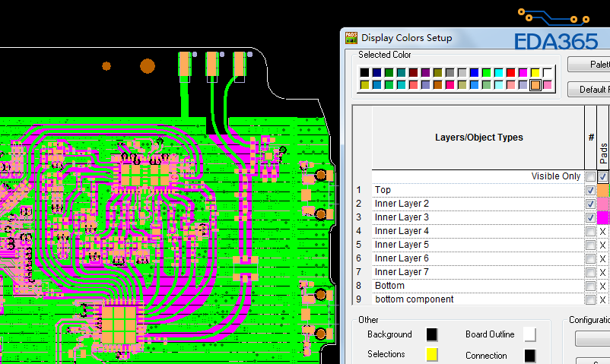The width and height of the screenshot is (610, 364).
Task: Click the PADS icon in dialog title bar
Action: point(351,37)
